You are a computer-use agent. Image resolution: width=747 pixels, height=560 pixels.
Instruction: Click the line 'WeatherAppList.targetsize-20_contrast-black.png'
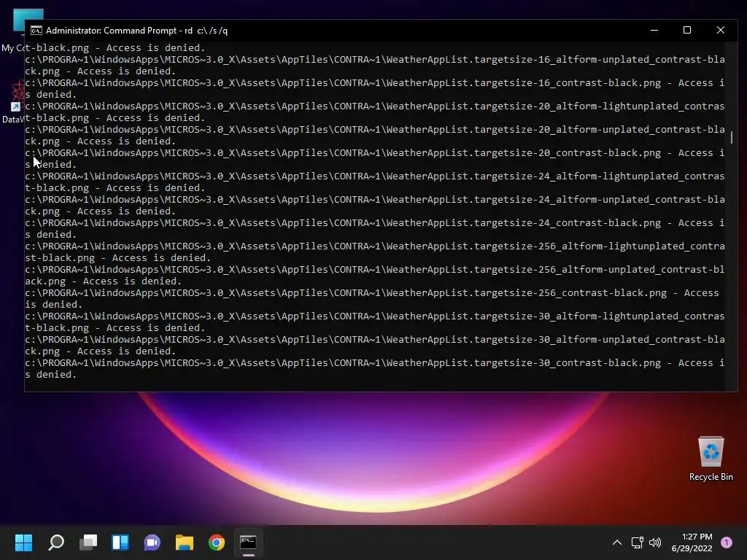coord(524,153)
